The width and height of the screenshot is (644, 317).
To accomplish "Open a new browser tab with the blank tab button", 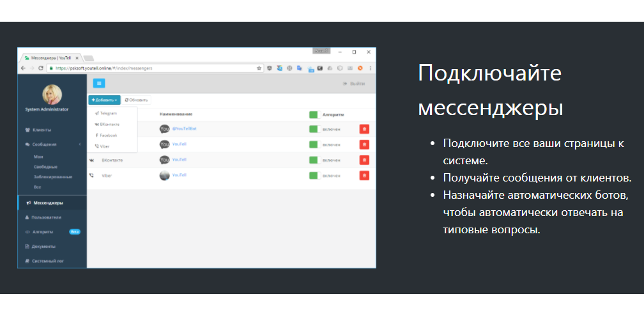I will pos(89,58).
